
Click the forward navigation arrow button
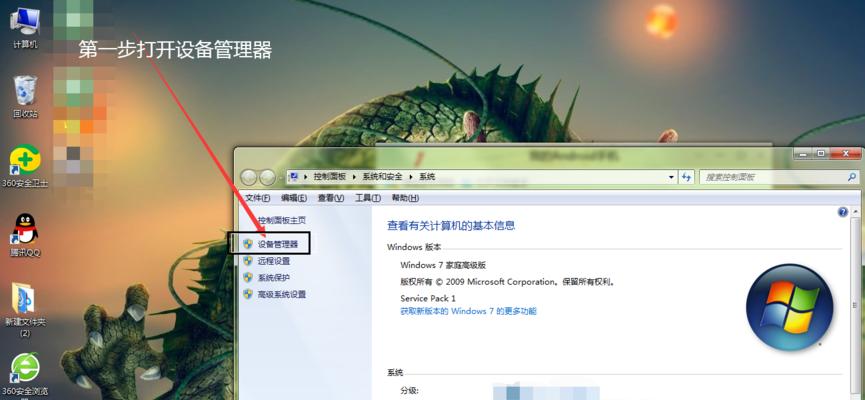268,177
